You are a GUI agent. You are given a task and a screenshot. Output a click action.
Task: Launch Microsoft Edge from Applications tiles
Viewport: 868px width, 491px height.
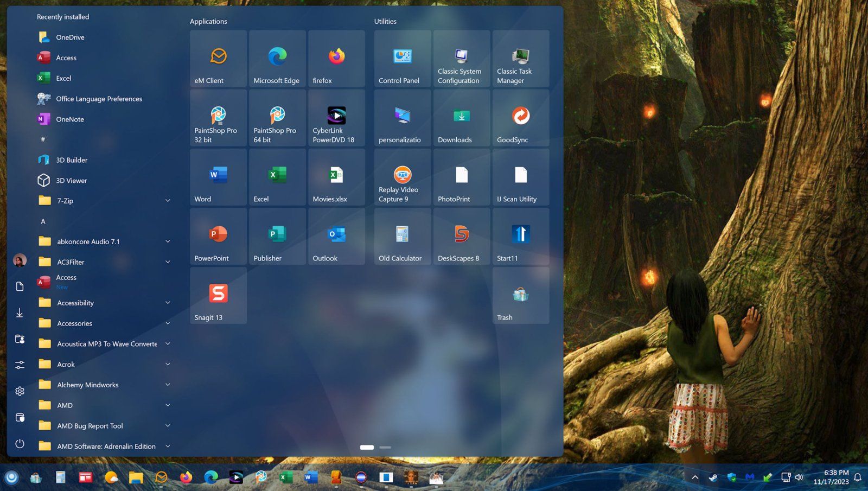[277, 59]
